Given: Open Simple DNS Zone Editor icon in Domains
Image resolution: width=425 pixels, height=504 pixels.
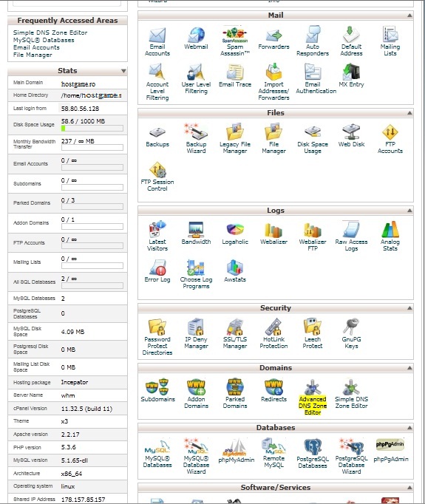Looking at the screenshot, I should tap(351, 393).
